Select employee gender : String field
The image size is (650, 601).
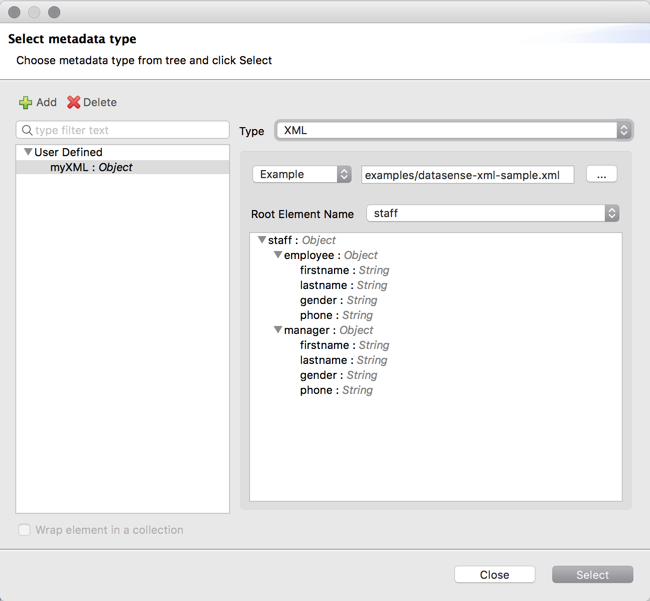click(338, 301)
